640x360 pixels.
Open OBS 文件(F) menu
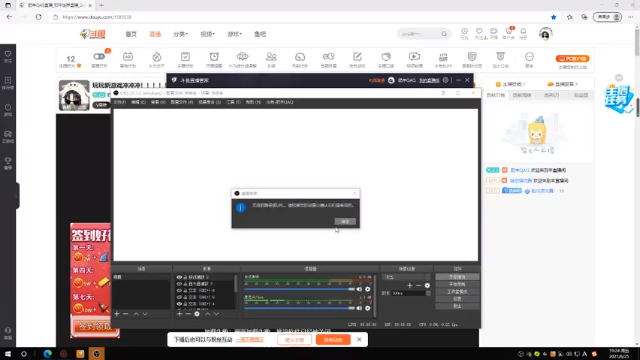click(120, 102)
